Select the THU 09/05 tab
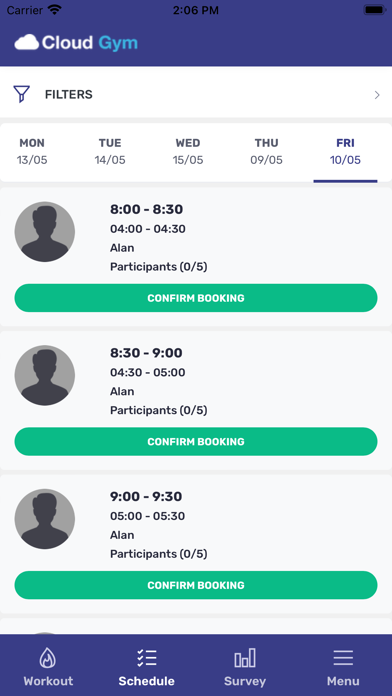Image resolution: width=392 pixels, height=696 pixels. [266, 152]
